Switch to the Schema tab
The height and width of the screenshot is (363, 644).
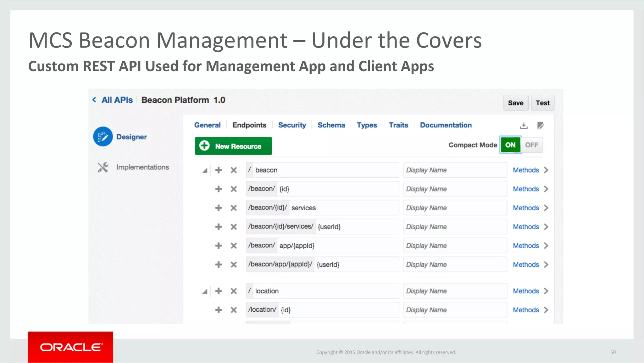[331, 125]
